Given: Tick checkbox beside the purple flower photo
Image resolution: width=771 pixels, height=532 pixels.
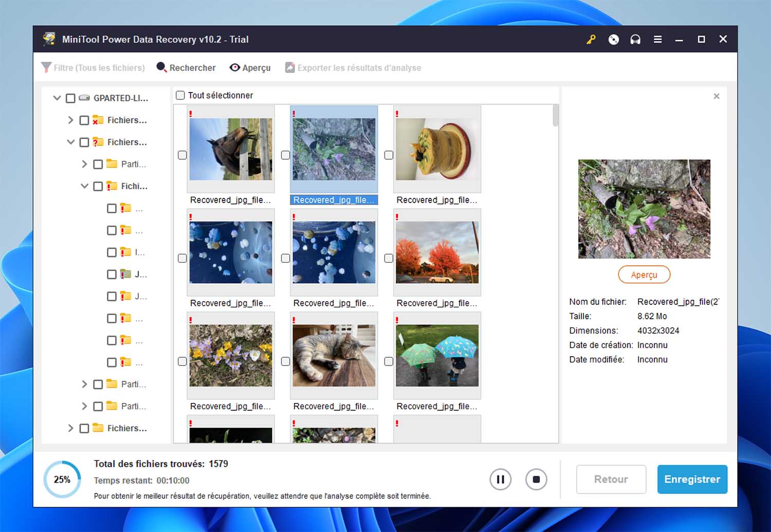Looking at the screenshot, I should [285, 155].
